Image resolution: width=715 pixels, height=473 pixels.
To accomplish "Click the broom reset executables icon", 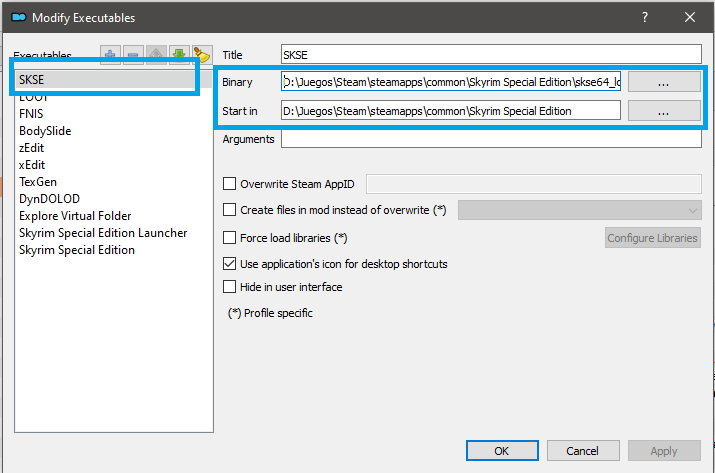I will coord(202,54).
